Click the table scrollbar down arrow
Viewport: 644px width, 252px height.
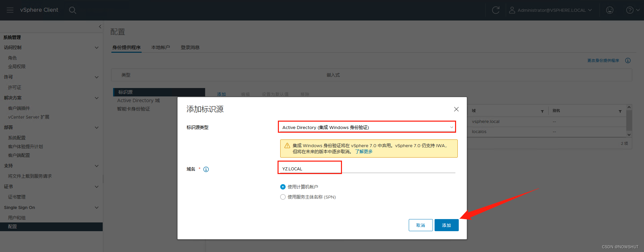tap(629, 134)
